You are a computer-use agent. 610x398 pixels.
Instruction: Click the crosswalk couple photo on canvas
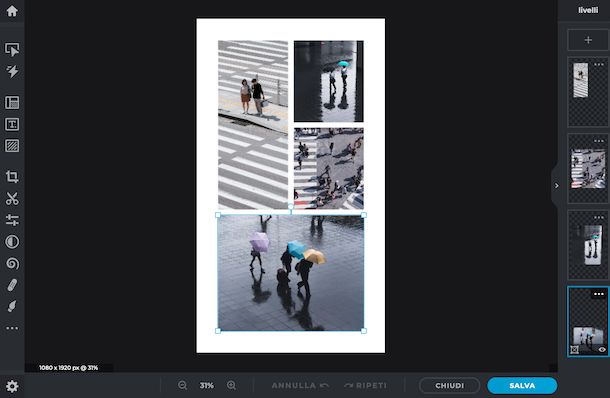[253, 125]
